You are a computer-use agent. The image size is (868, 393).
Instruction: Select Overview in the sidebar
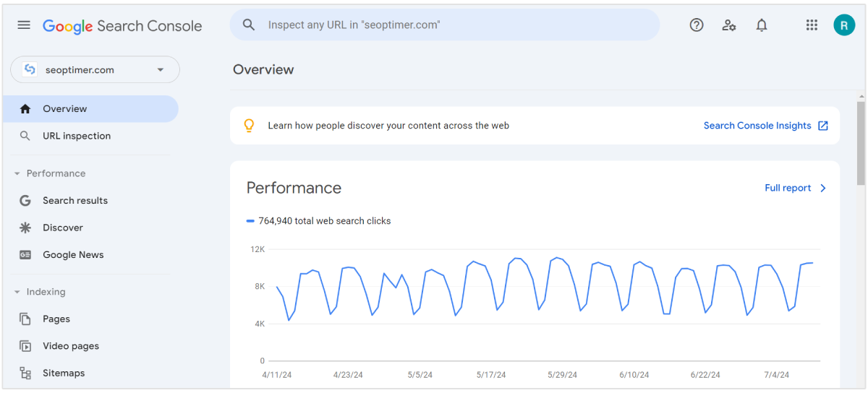[x=64, y=109]
